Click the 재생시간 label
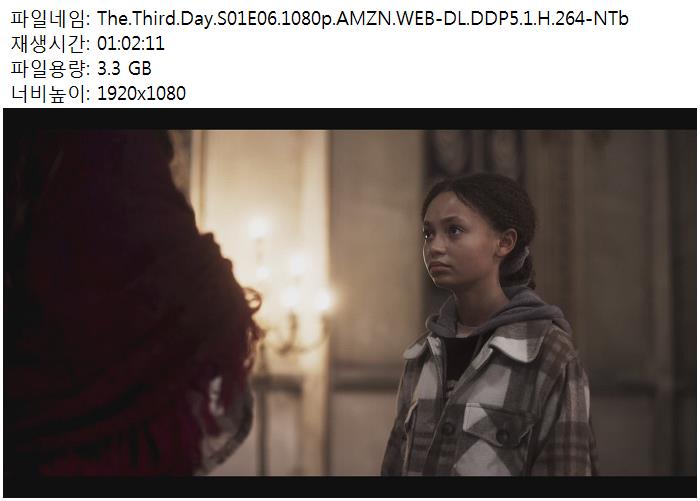The height and width of the screenshot is (501, 700). (48, 44)
